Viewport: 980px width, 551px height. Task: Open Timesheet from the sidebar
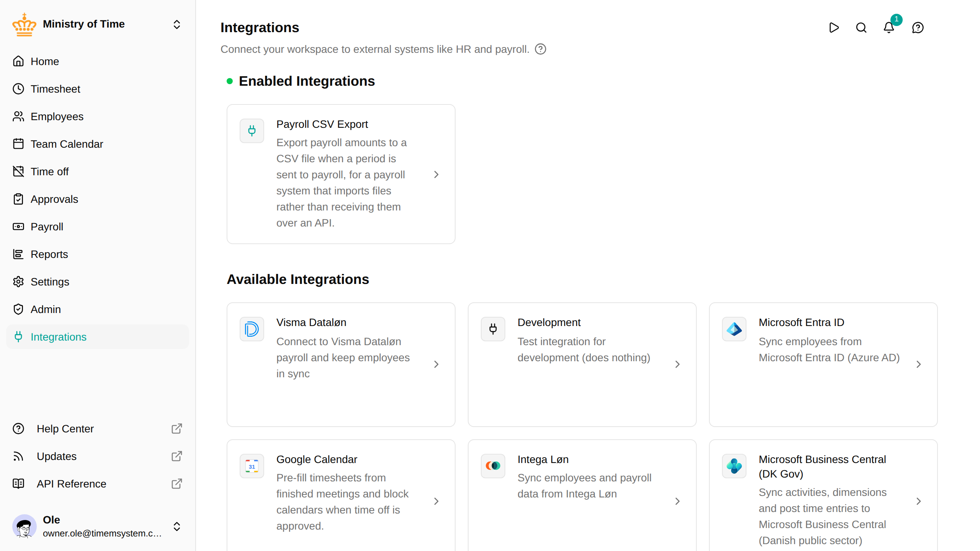98,89
